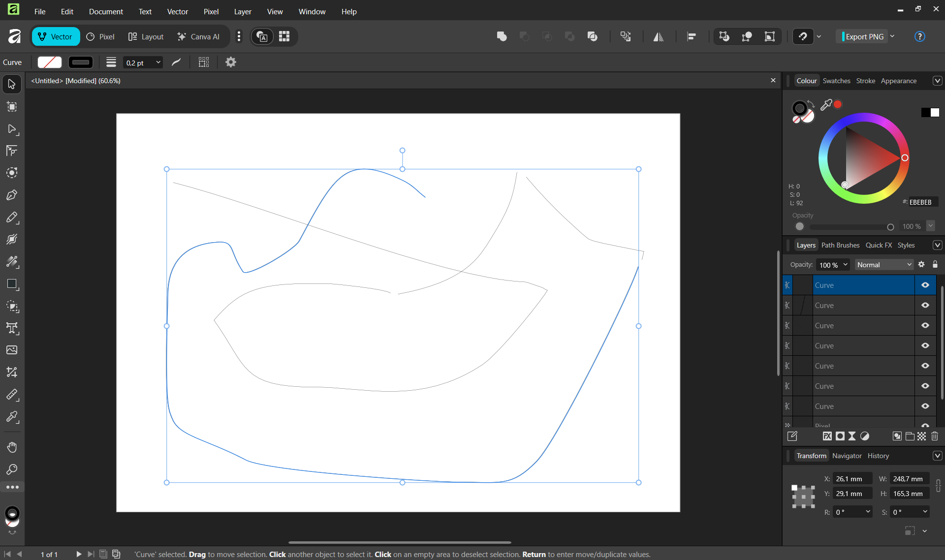Click the Place Image tool
The height and width of the screenshot is (560, 945).
tap(12, 350)
